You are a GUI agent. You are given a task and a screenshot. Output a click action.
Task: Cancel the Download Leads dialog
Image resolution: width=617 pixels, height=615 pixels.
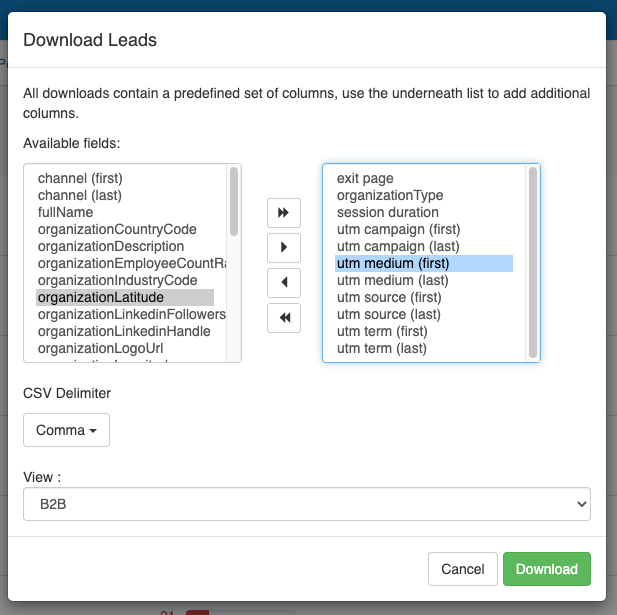point(462,569)
